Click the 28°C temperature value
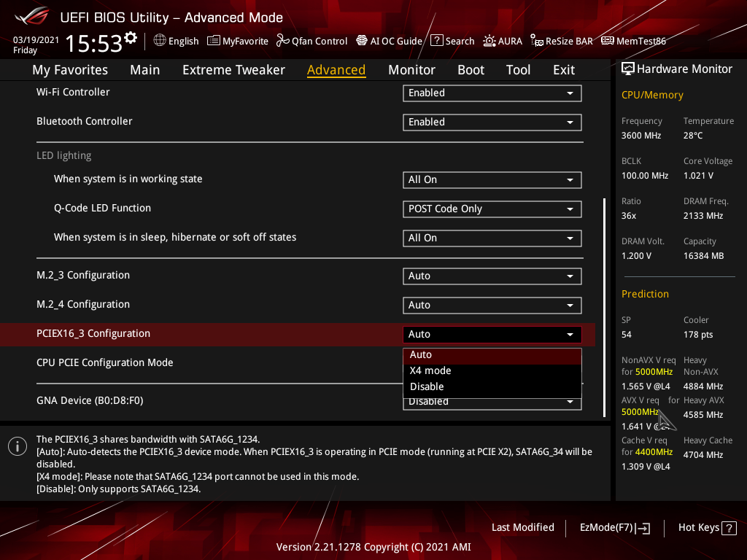Viewport: 747px width, 560px height. (x=693, y=136)
